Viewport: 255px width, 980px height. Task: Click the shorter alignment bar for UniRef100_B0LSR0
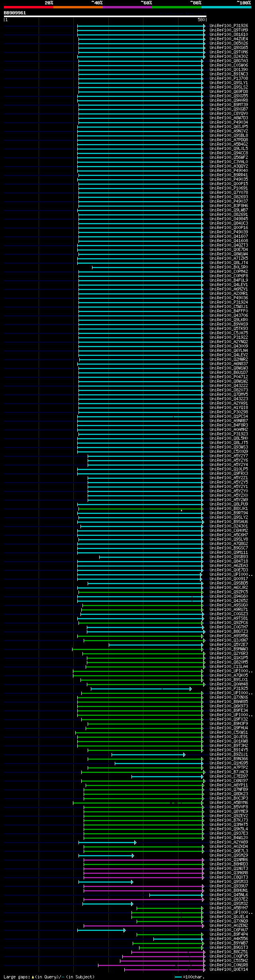coord(147,267)
